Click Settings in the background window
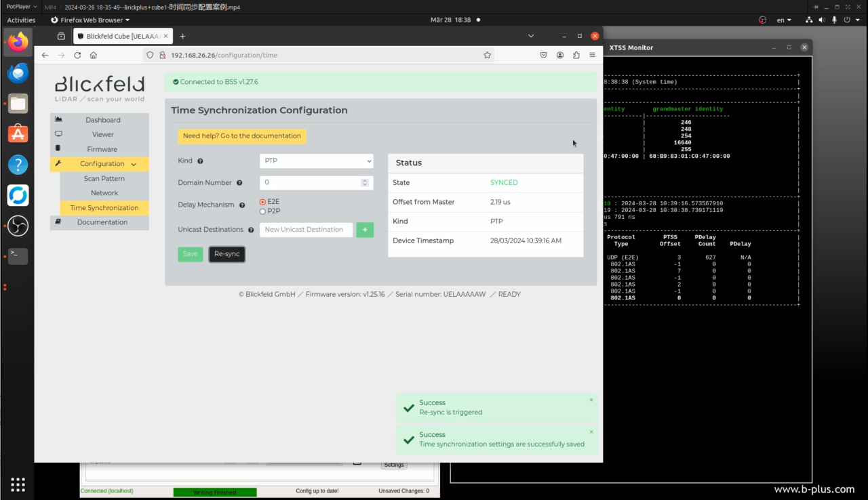868x500 pixels. (394, 465)
